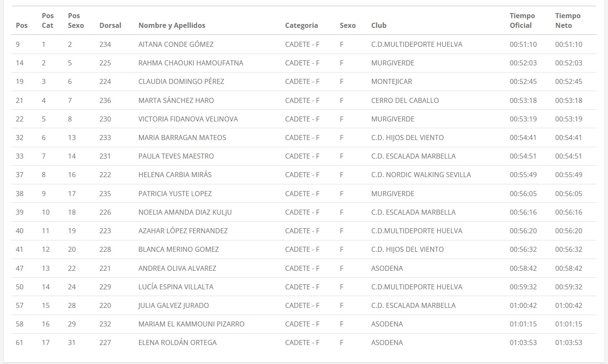Image resolution: width=608 pixels, height=364 pixels.
Task: Sort by Nombre y Apellidos header
Action: (x=172, y=25)
